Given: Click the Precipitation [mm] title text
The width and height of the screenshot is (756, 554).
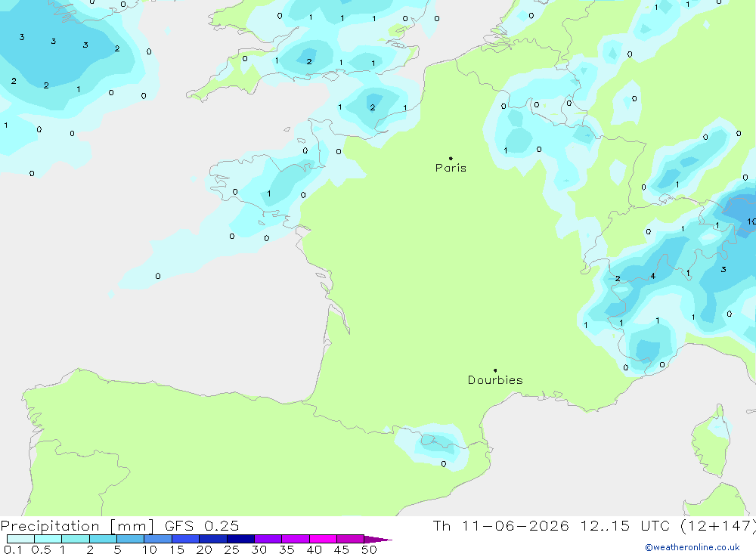Looking at the screenshot, I should [77, 526].
